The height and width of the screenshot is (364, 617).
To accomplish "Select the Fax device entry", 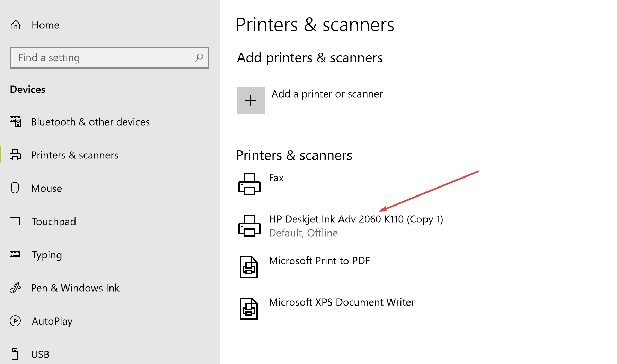I will [276, 178].
